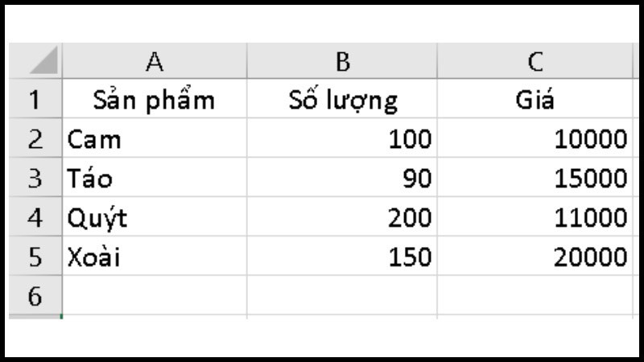Click the price cell showing 15000
The image size is (644, 362).
click(535, 177)
